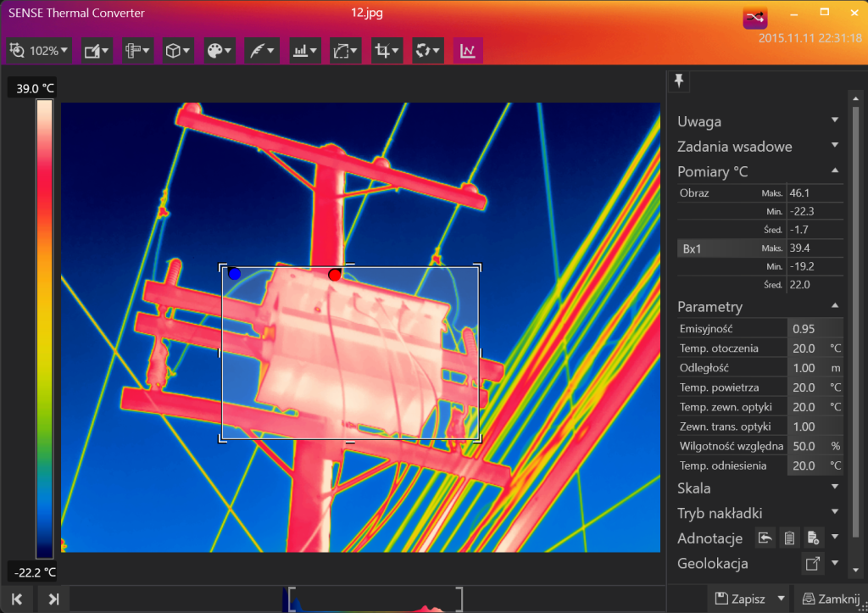868x613 pixels.
Task: Collapse the Parametry section
Action: (834, 306)
